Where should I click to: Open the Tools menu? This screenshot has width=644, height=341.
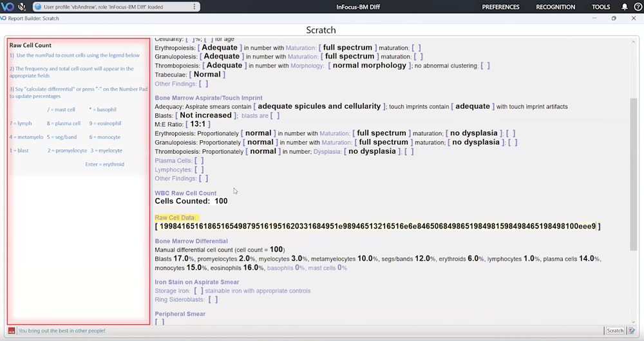coord(601,7)
